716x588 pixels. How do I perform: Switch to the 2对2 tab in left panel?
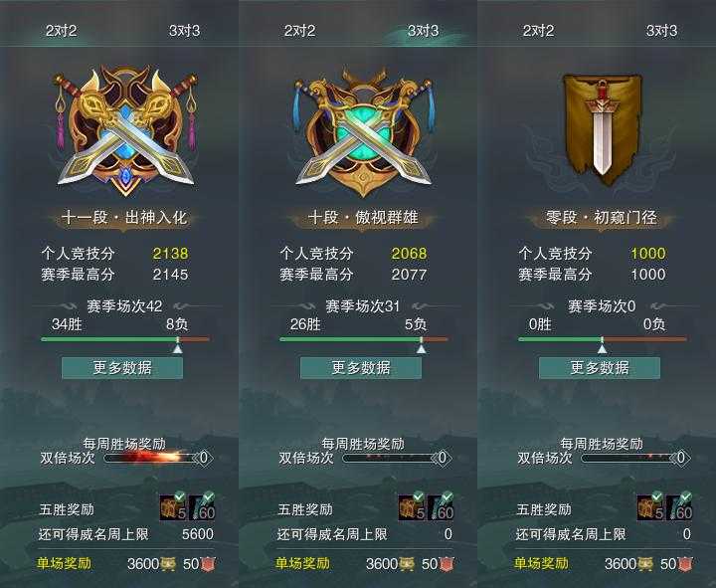coord(62,31)
